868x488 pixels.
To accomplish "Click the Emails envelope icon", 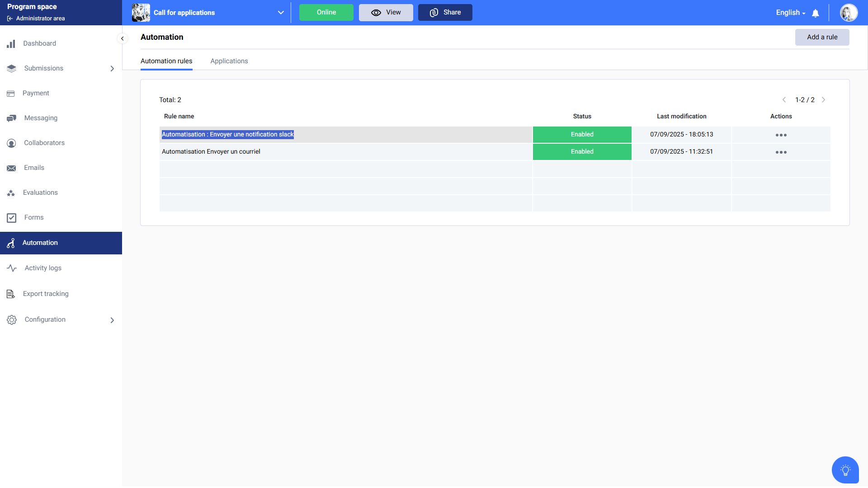I will click(11, 168).
